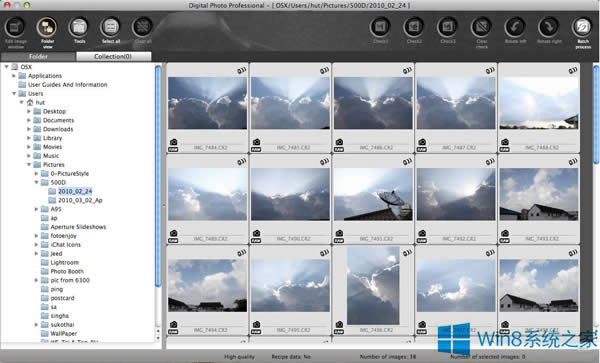Click the Rotate right icon
The height and width of the screenshot is (363, 600).
coord(549,28)
